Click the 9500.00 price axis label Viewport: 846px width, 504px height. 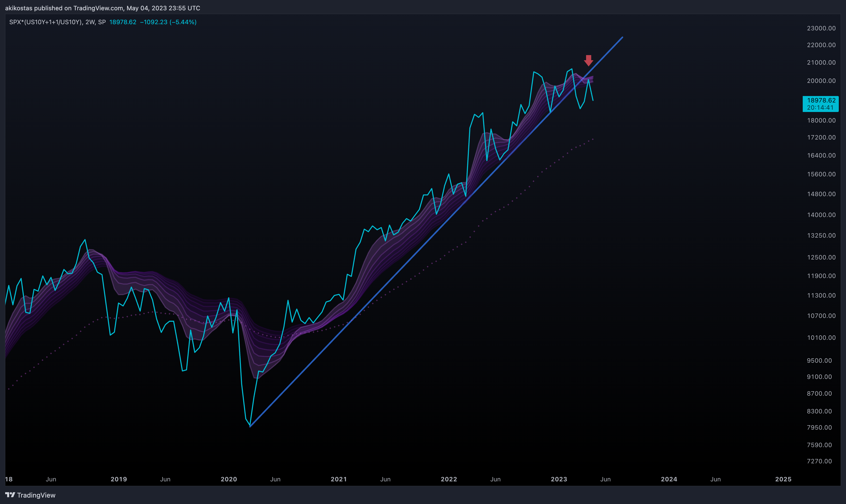pos(819,361)
